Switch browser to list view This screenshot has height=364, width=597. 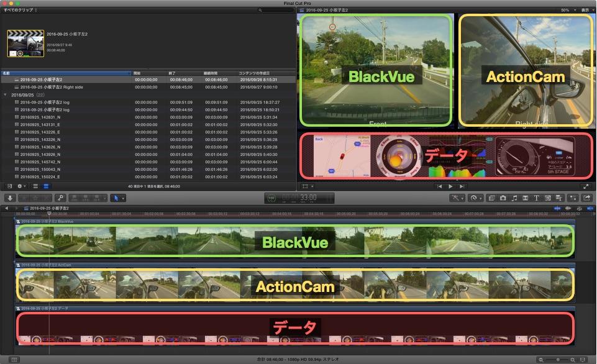click(46, 186)
